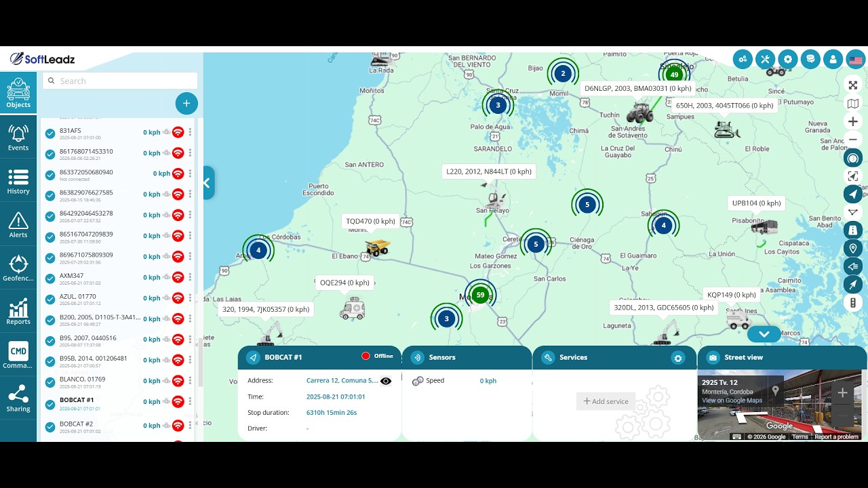The image size is (868, 488).
Task: Uncheck the BOBCAT #2 checkbox
Action: pyautogui.click(x=50, y=427)
